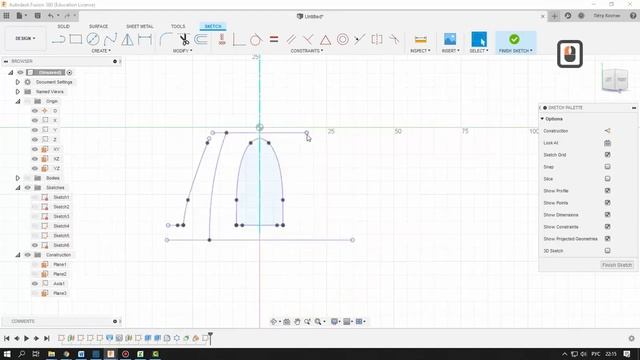Select the Offset tool

[201, 40]
